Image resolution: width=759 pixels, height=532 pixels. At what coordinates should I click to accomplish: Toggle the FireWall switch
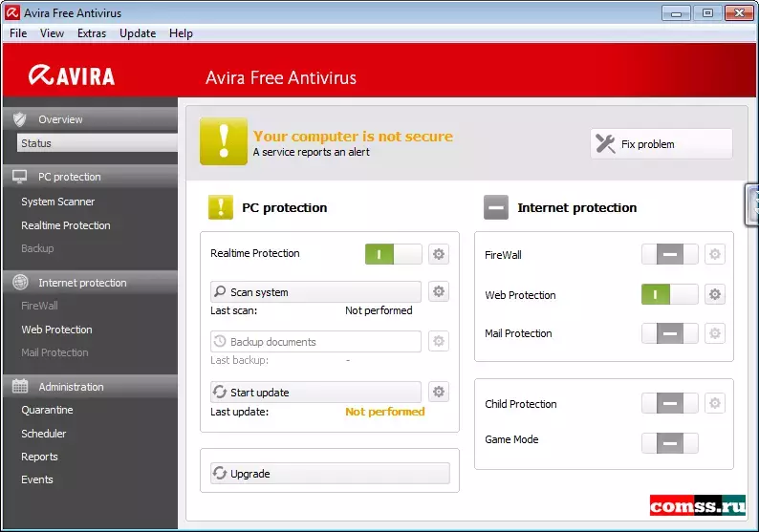[670, 254]
